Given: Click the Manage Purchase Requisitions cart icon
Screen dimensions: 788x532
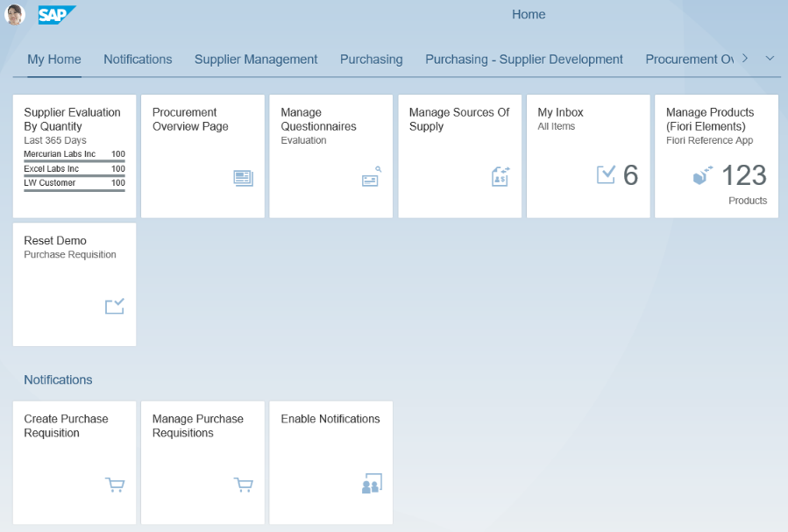Looking at the screenshot, I should coord(243,485).
